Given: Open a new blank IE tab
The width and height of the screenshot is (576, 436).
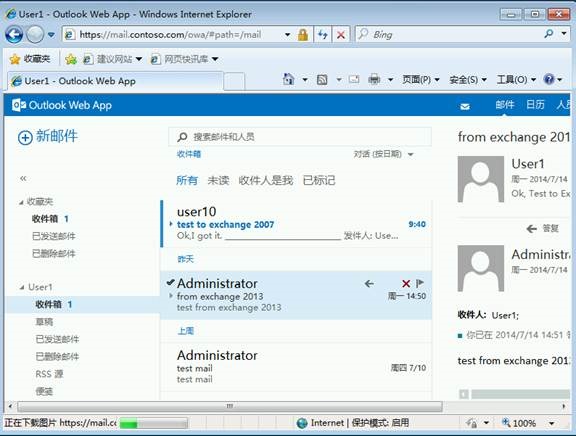Looking at the screenshot, I should 234,81.
